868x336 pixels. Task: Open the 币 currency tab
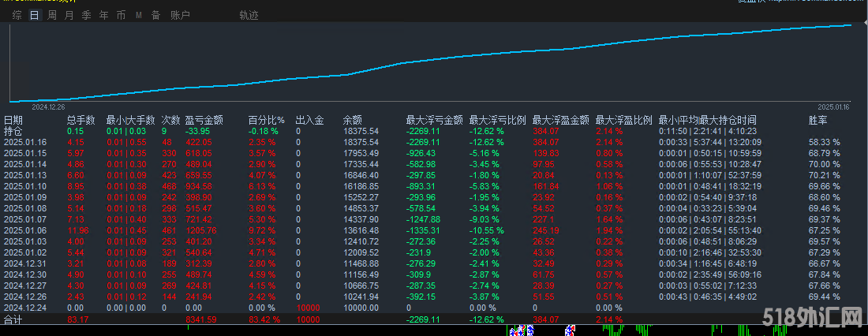[121, 15]
